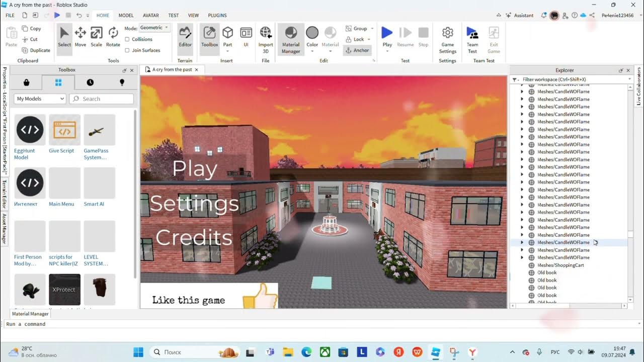Click the Undo arrow

click(79, 16)
